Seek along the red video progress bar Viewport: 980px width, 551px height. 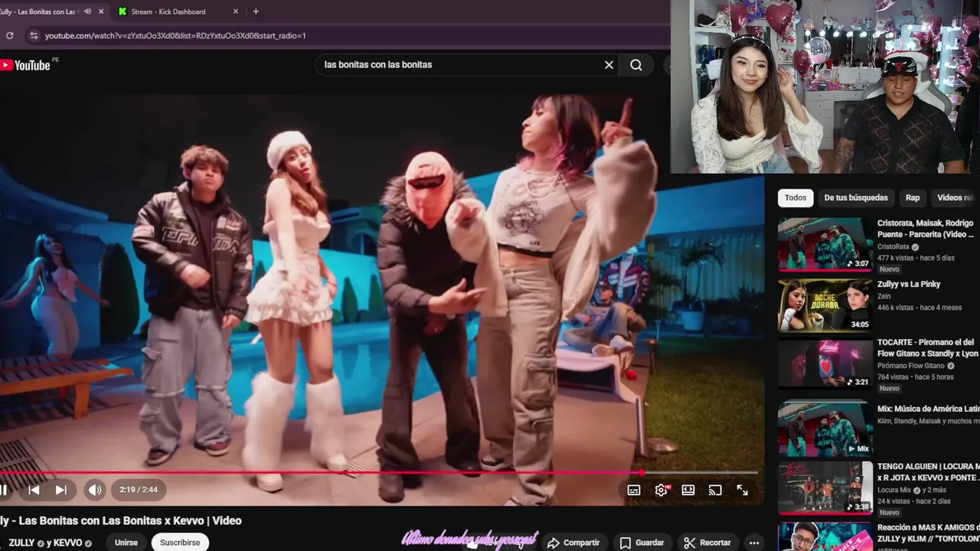coord(379,472)
